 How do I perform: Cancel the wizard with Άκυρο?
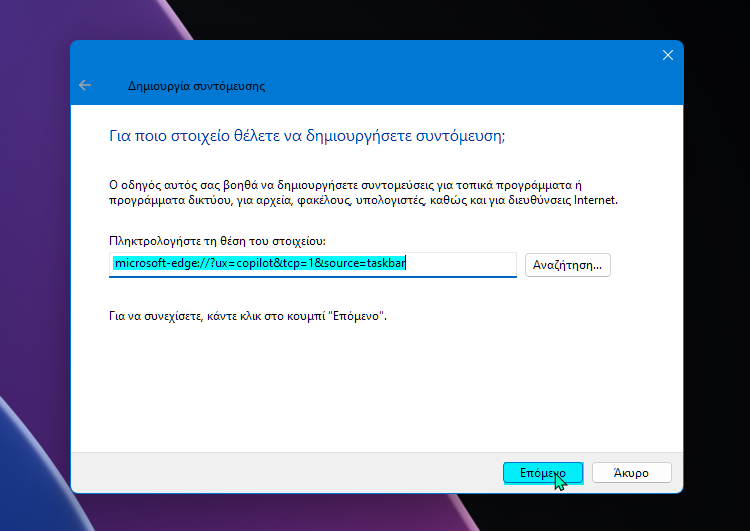click(x=631, y=473)
